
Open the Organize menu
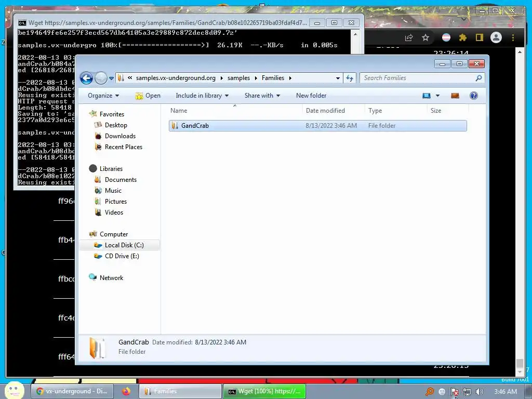click(103, 96)
